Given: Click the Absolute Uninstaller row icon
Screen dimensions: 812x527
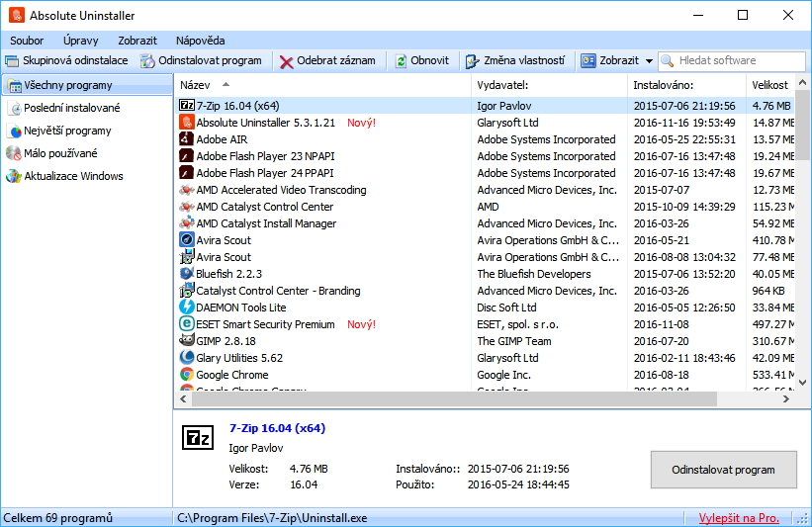Looking at the screenshot, I should (186, 123).
